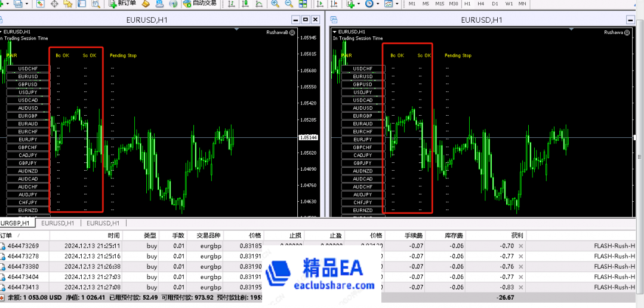Open MetaEditor with the yellow book icon
The image size is (644, 308).
coord(145,4)
